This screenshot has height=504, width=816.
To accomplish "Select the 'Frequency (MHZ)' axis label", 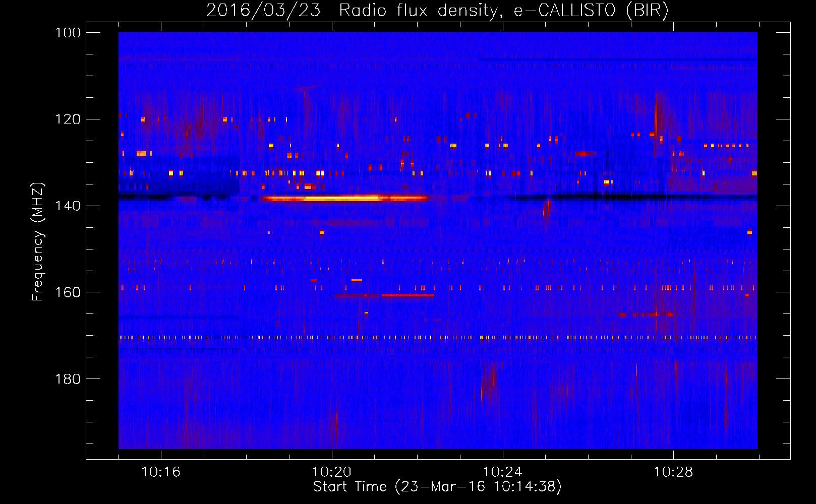I will [x=38, y=242].
